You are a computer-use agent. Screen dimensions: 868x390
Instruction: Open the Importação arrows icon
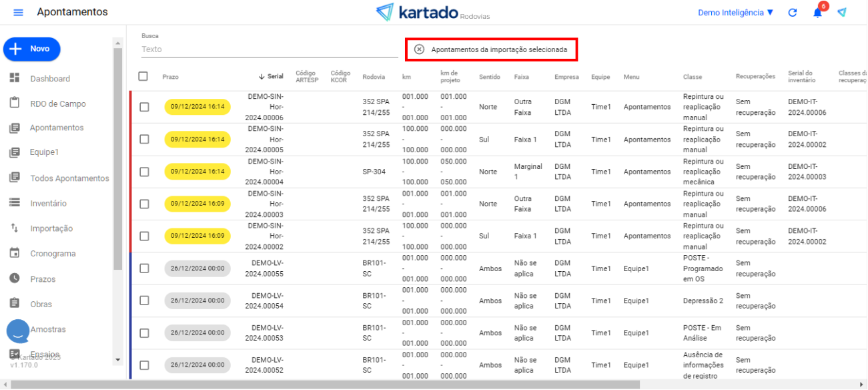click(15, 228)
